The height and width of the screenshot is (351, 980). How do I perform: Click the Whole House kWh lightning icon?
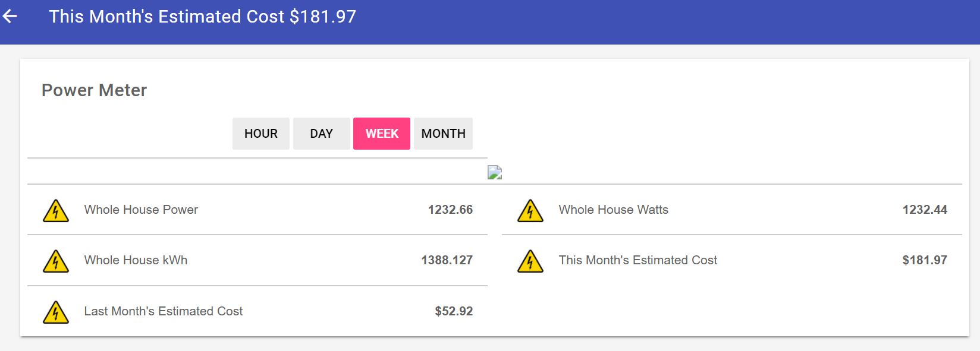(56, 261)
